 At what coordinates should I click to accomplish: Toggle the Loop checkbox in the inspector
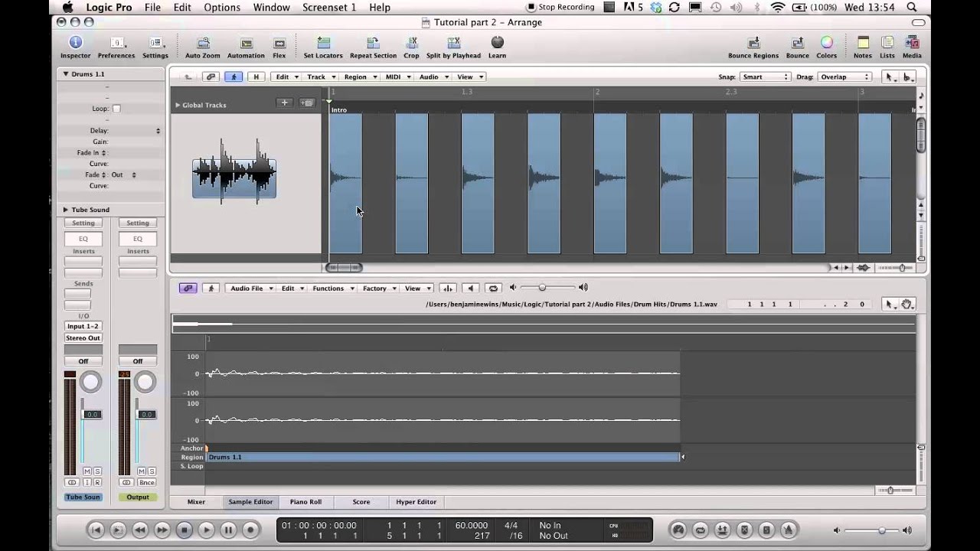pyautogui.click(x=116, y=109)
